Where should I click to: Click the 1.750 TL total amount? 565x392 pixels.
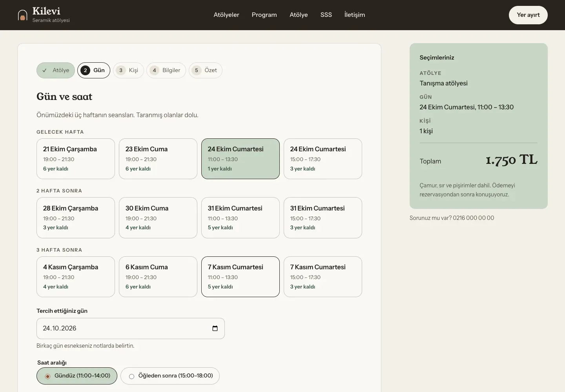[x=512, y=160]
